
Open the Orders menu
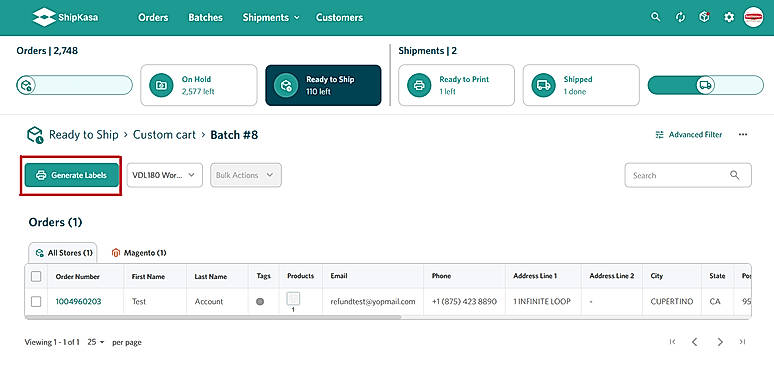[x=153, y=17]
